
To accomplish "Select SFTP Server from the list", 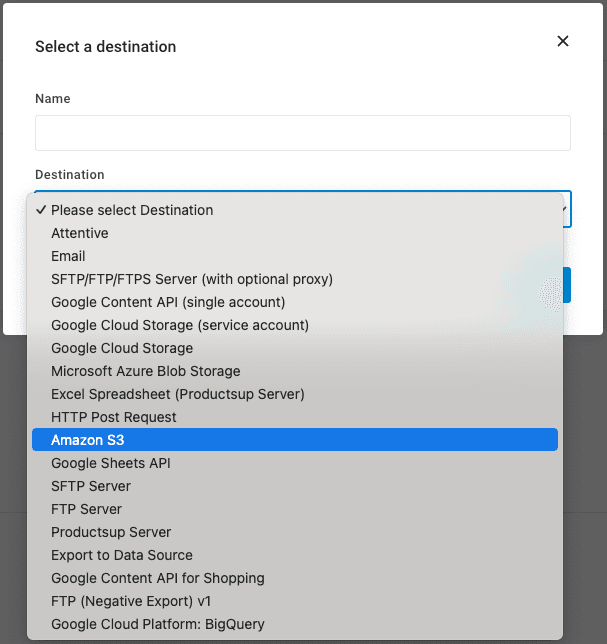I will click(91, 486).
